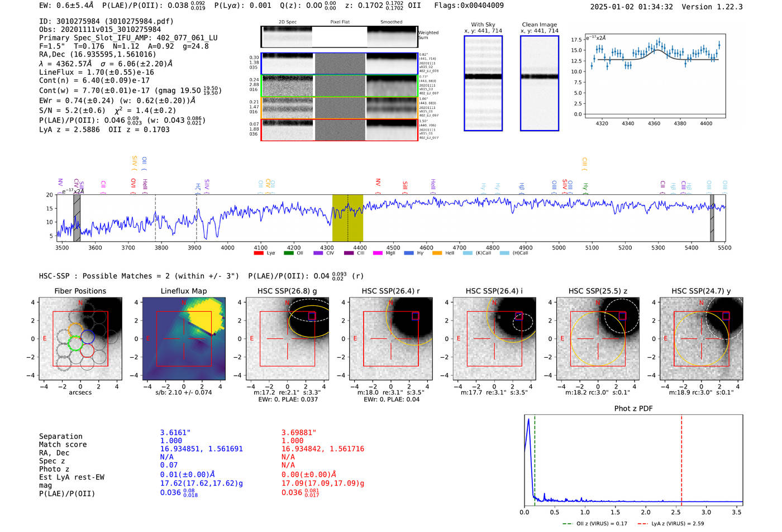Click the s/b: 2.10 +/- 0.074 caption

tap(184, 392)
